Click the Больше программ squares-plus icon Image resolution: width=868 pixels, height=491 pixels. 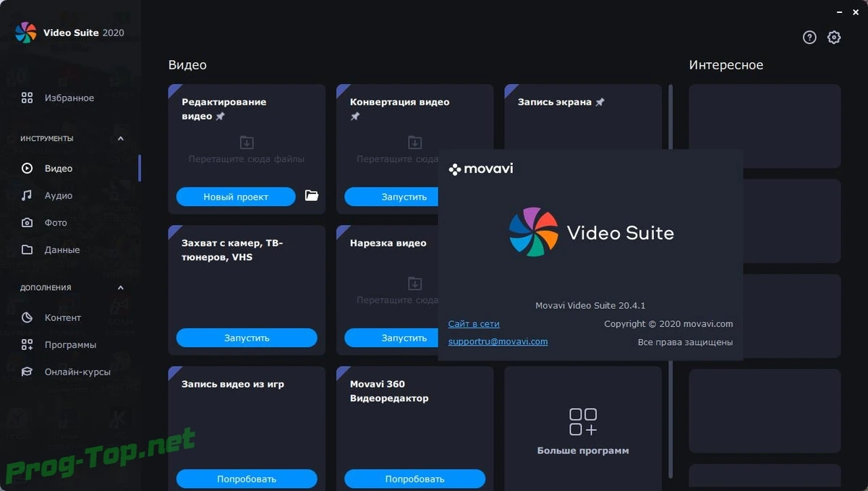pyautogui.click(x=583, y=422)
